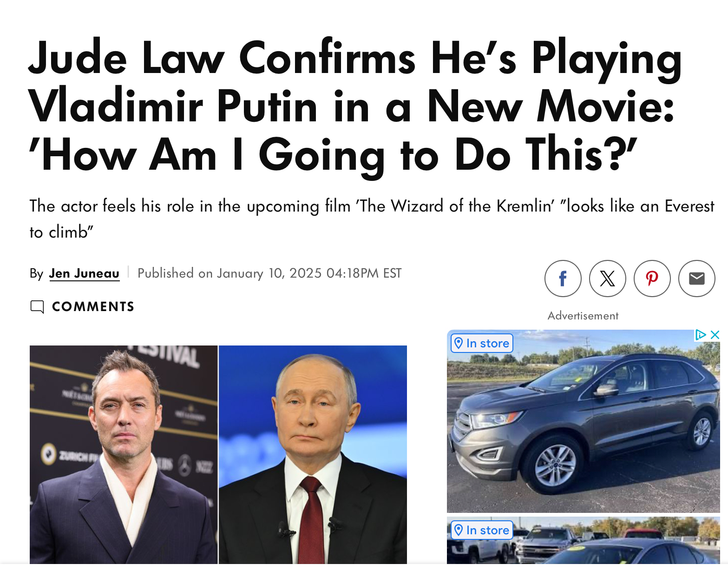Share the article on X
This screenshot has height=571, width=728.
[607, 279]
